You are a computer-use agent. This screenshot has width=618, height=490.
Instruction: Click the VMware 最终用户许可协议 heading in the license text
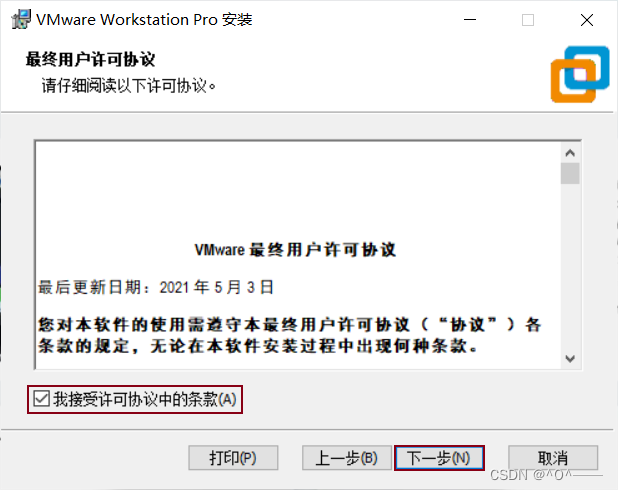[295, 250]
